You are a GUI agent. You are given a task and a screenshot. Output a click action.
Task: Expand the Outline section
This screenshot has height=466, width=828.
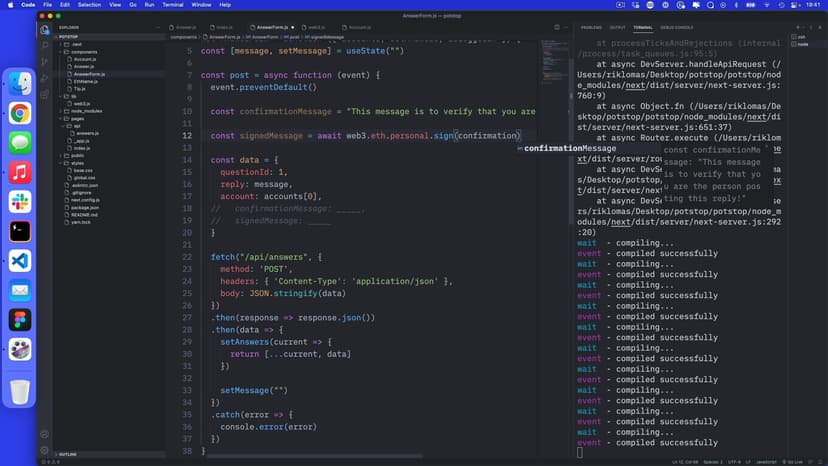tap(70, 454)
